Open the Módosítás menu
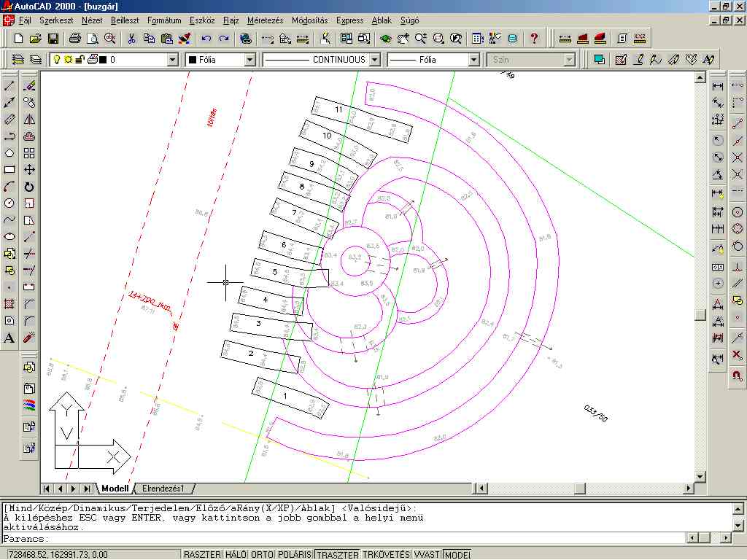 (x=309, y=20)
